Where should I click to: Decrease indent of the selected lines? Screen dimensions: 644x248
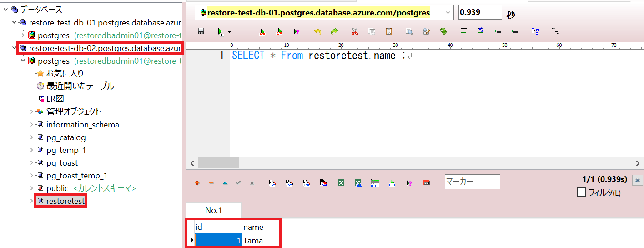[515, 31]
